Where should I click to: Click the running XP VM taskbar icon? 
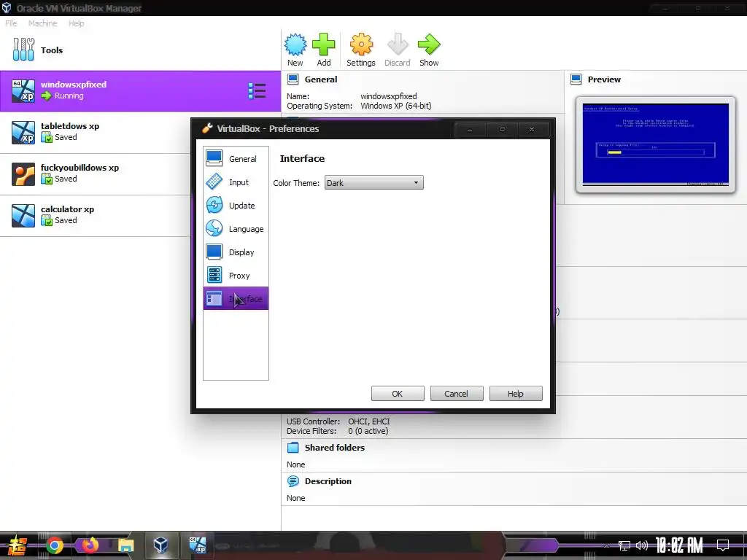[197, 545]
